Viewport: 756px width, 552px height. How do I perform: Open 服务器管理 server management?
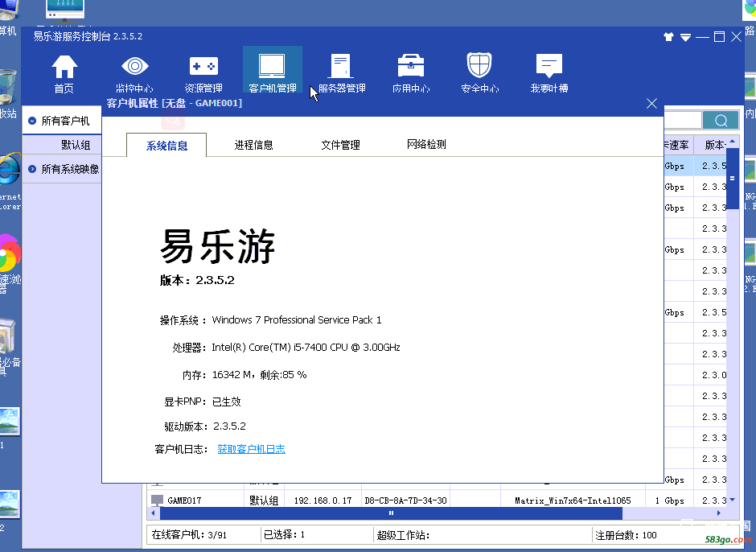click(342, 72)
